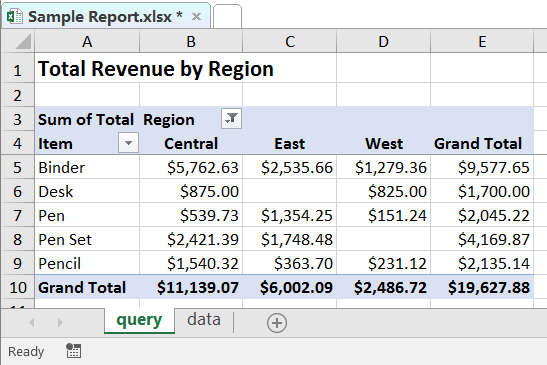Select the Sample Report.xlsx document tab
The width and height of the screenshot is (547, 365).
point(106,16)
